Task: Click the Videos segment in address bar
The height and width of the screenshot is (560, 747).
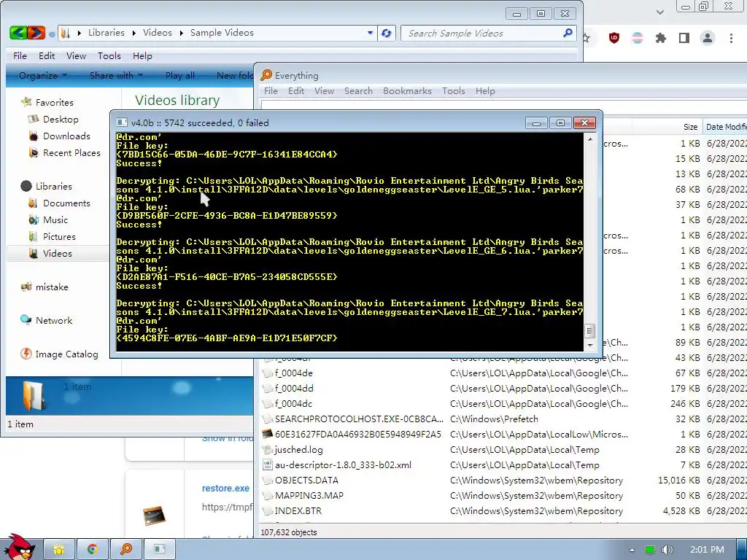Action: pyautogui.click(x=158, y=33)
